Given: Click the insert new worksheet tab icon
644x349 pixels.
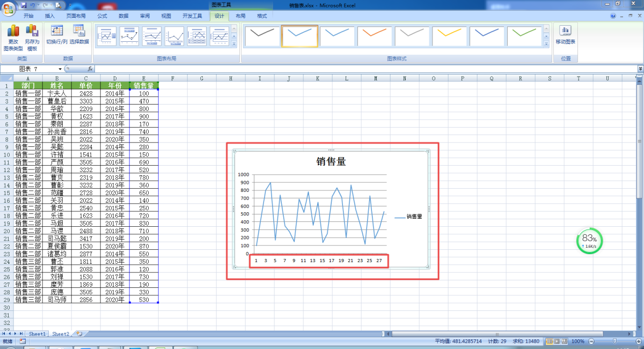Looking at the screenshot, I should [79, 333].
